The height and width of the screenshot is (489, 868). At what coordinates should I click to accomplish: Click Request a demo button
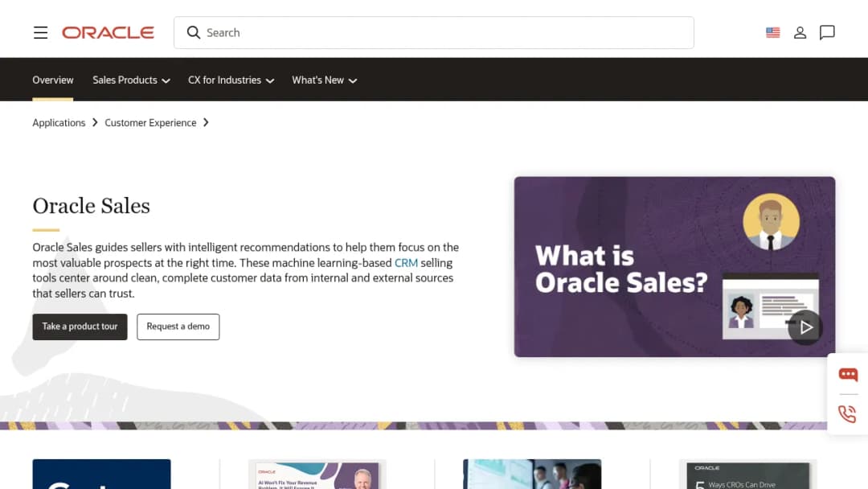(x=178, y=327)
